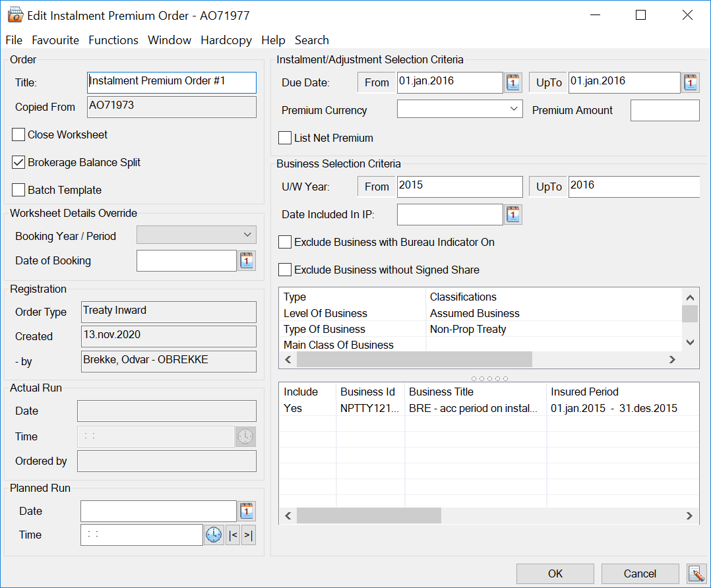Enable the Close Worksheet checkbox
This screenshot has width=711, height=588.
pos(18,135)
